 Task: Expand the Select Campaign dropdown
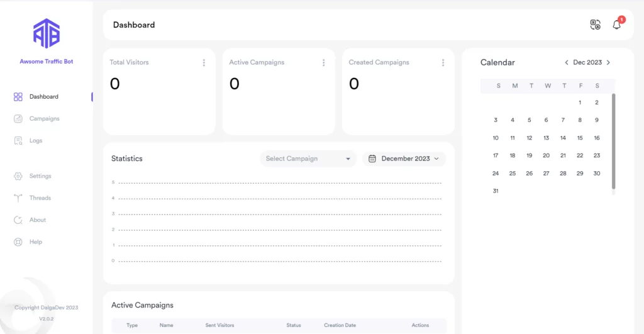pyautogui.click(x=308, y=159)
